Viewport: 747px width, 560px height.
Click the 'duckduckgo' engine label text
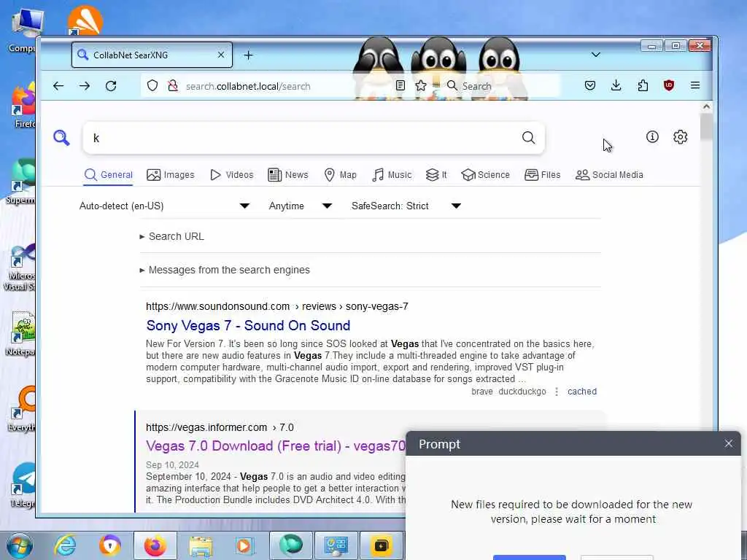[522, 392]
